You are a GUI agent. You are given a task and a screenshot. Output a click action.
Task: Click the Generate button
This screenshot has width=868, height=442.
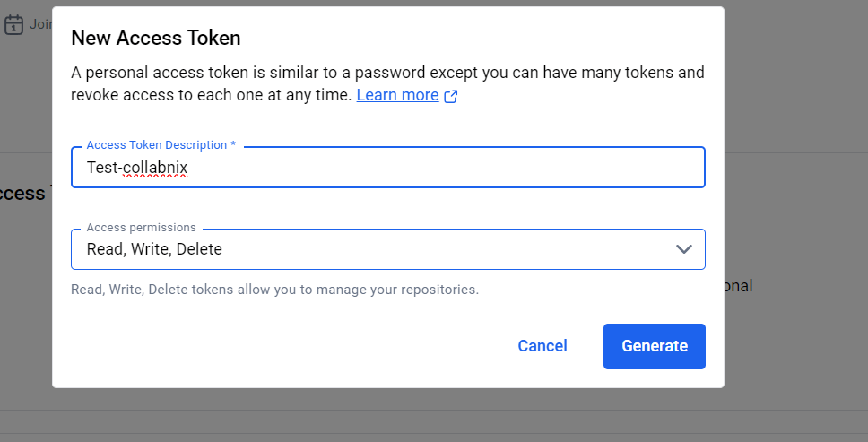tap(654, 346)
